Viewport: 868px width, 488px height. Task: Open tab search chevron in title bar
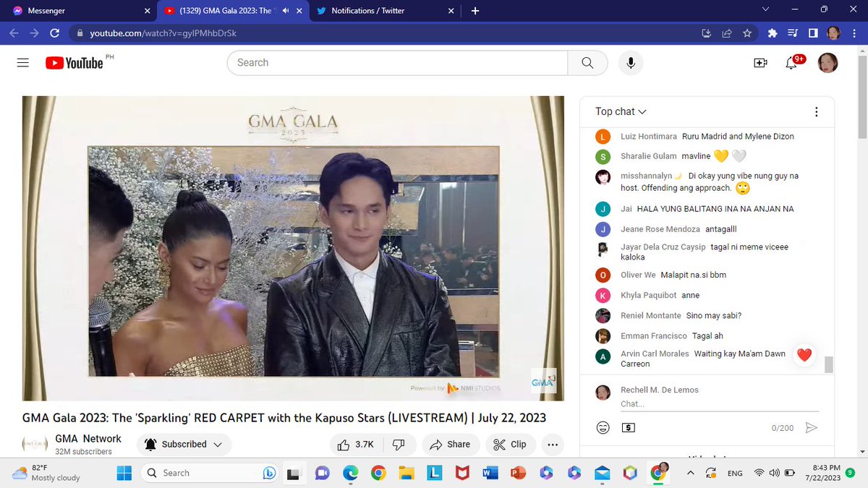(766, 9)
